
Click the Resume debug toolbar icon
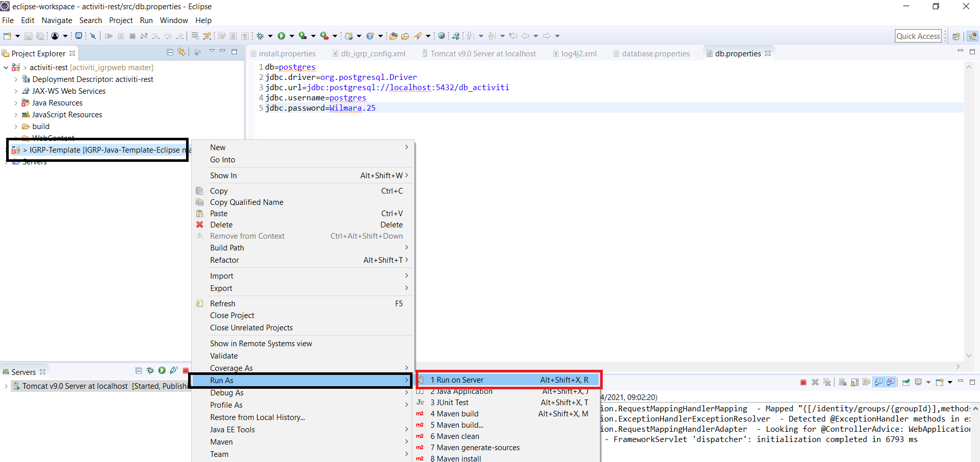pos(109,36)
